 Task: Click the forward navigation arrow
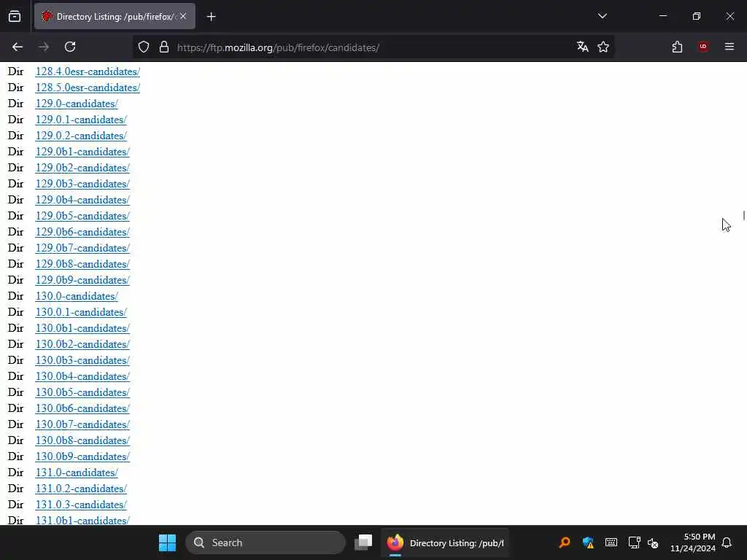[x=44, y=47]
